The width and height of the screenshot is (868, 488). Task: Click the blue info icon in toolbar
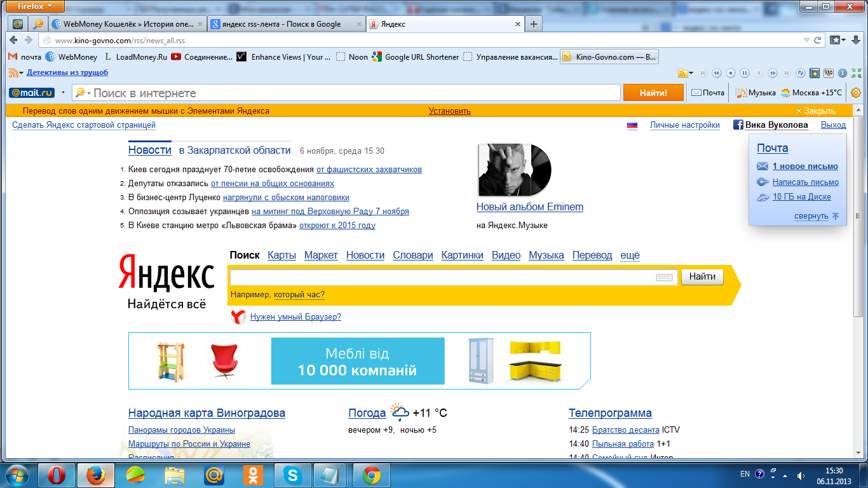point(843,73)
